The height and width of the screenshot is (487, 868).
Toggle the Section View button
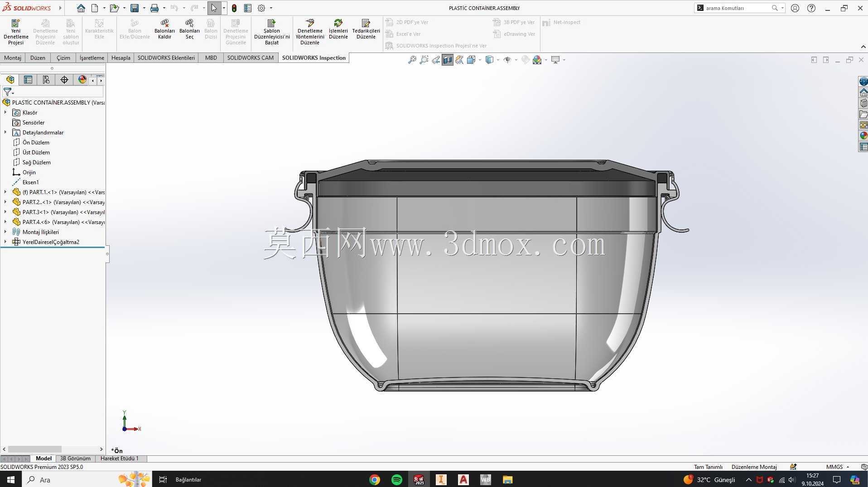click(x=448, y=60)
